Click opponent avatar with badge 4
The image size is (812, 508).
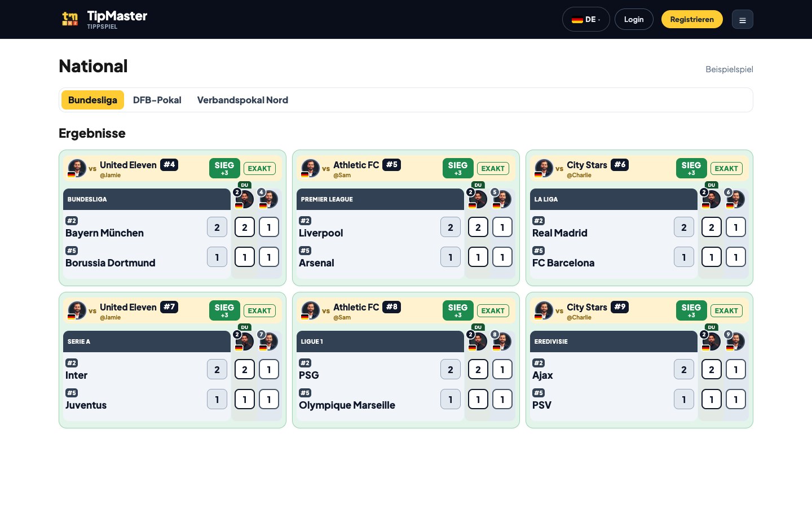tap(268, 199)
